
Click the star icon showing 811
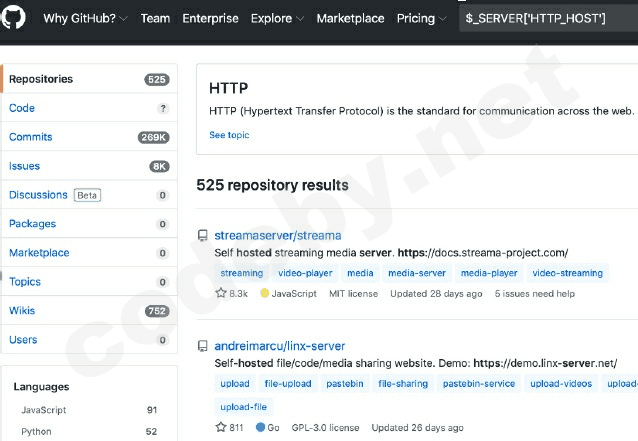point(221,428)
